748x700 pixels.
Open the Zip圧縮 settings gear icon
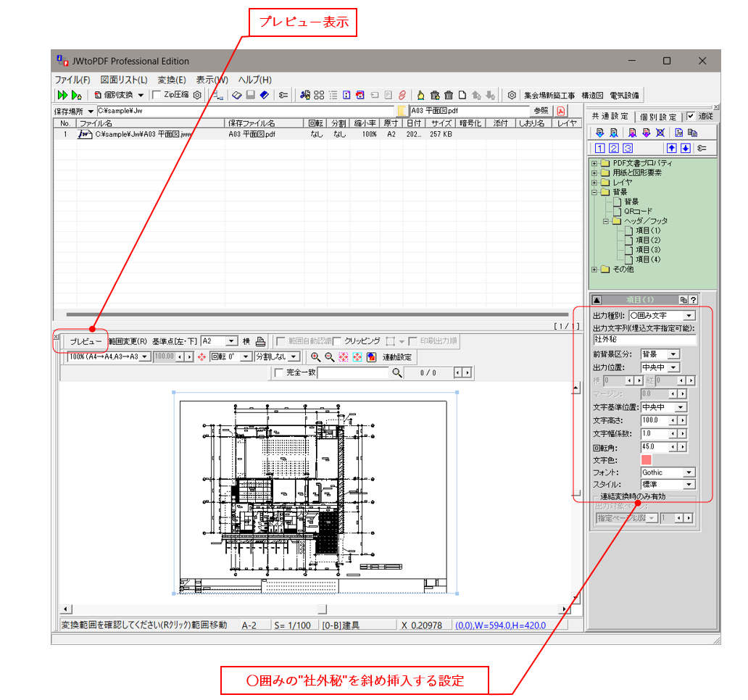click(x=198, y=95)
